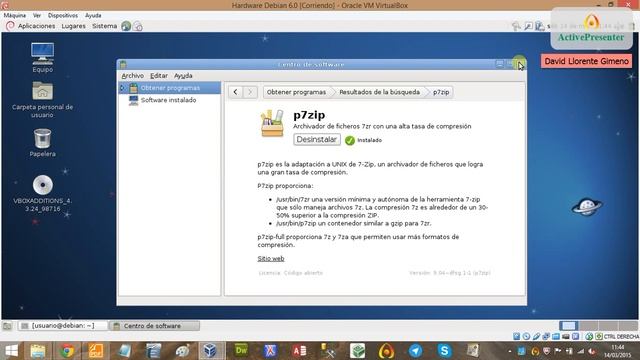Open the VirtualBox icon in the Windows taskbar
This screenshot has height=360, width=640.
pos(211,351)
